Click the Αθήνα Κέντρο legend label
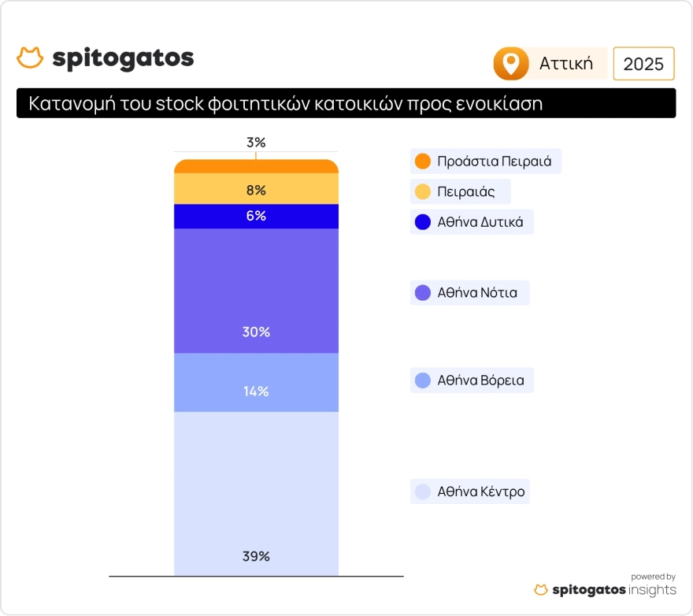Image resolution: width=693 pixels, height=616 pixels. (x=481, y=492)
